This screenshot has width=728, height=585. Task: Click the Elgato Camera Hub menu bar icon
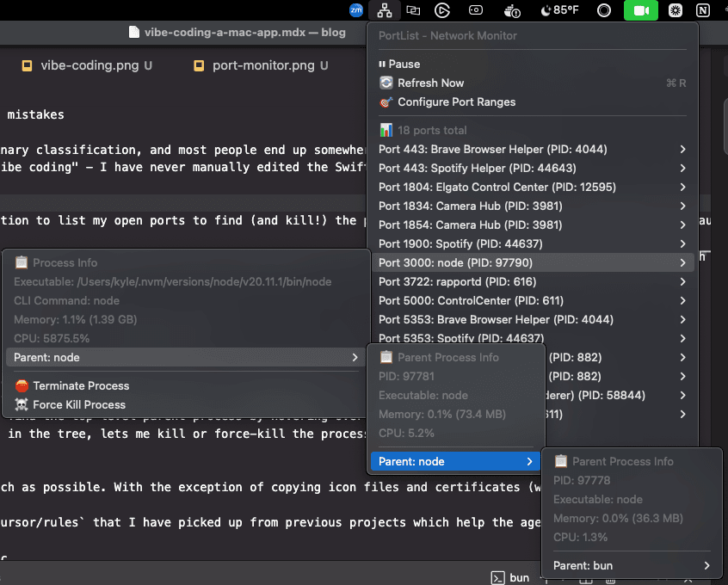tap(476, 10)
